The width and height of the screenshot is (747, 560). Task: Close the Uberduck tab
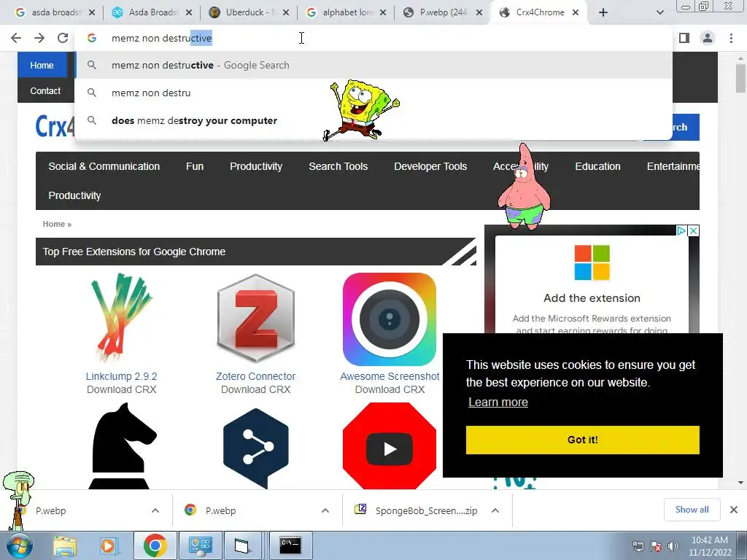(x=286, y=12)
